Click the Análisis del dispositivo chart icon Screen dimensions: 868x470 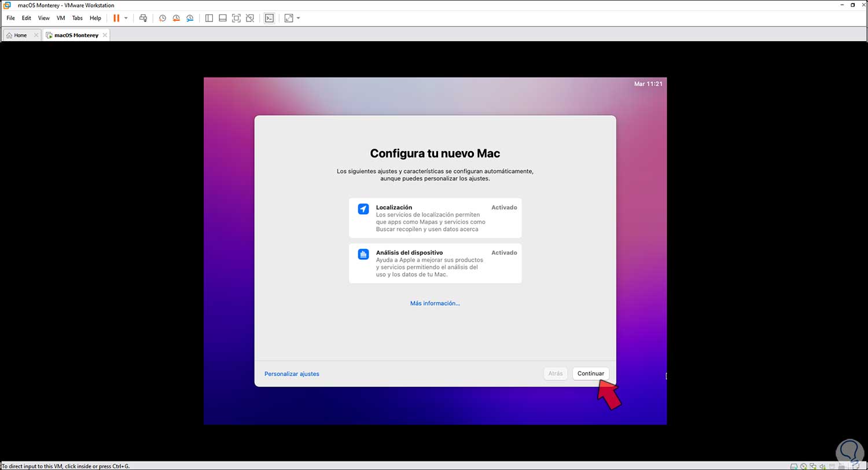coord(363,254)
